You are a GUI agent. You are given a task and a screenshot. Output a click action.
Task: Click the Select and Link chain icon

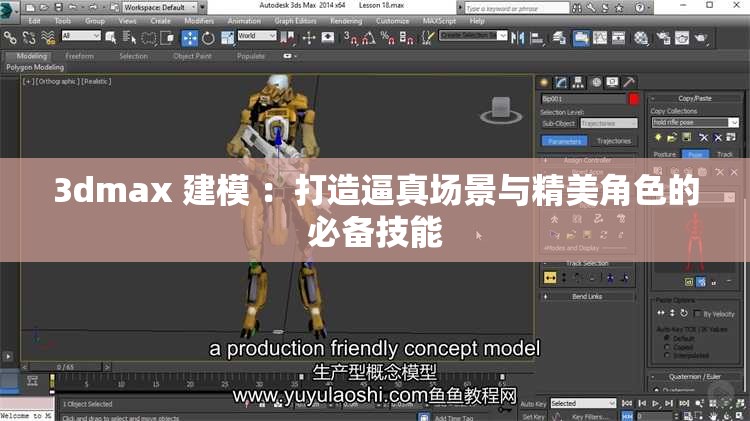click(x=10, y=37)
